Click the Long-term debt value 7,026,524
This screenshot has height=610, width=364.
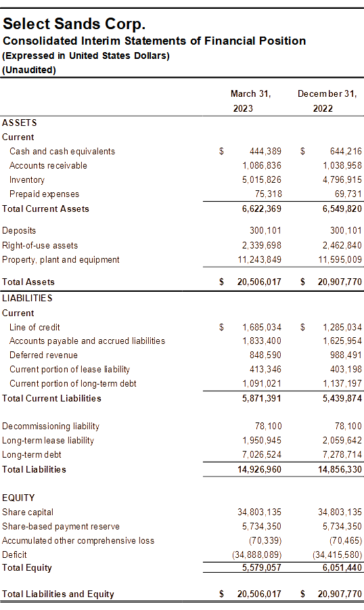click(x=262, y=455)
